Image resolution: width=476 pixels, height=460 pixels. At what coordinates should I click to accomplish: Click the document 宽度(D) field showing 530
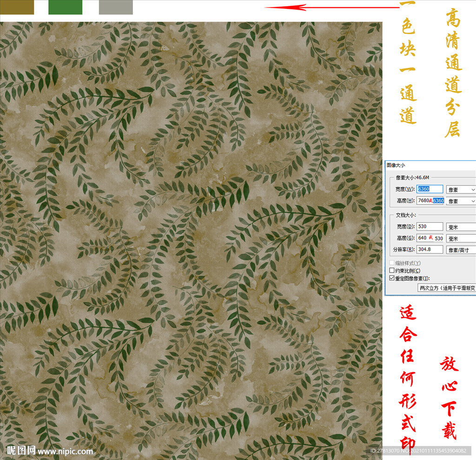430,227
